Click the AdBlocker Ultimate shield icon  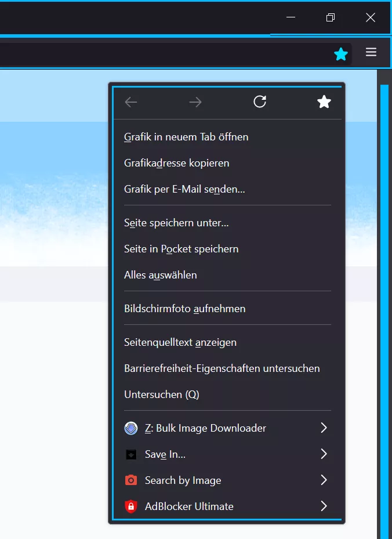coord(131,507)
